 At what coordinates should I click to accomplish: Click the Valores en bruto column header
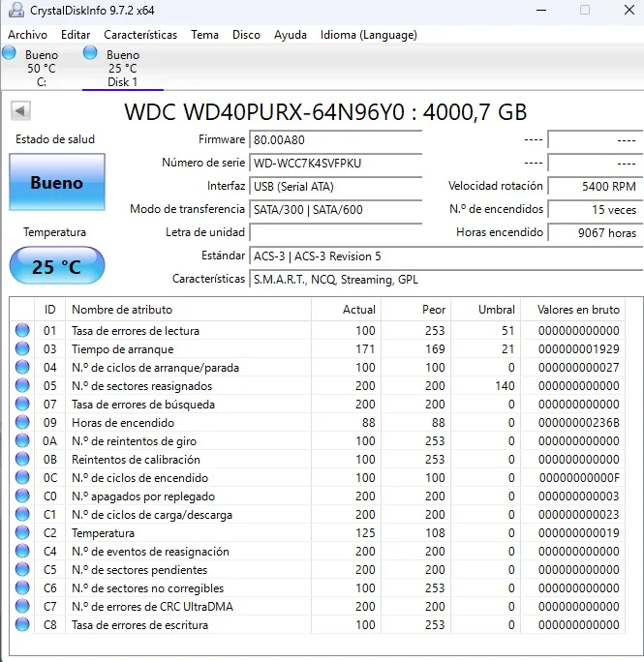578,310
